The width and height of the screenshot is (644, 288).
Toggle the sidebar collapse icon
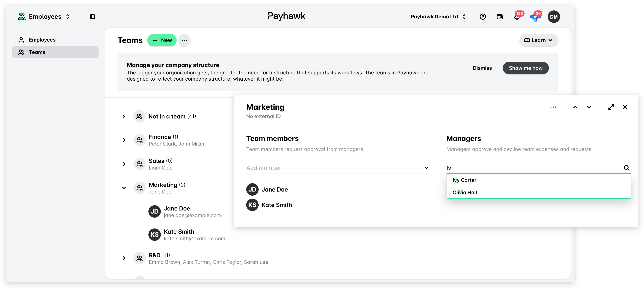point(92,17)
